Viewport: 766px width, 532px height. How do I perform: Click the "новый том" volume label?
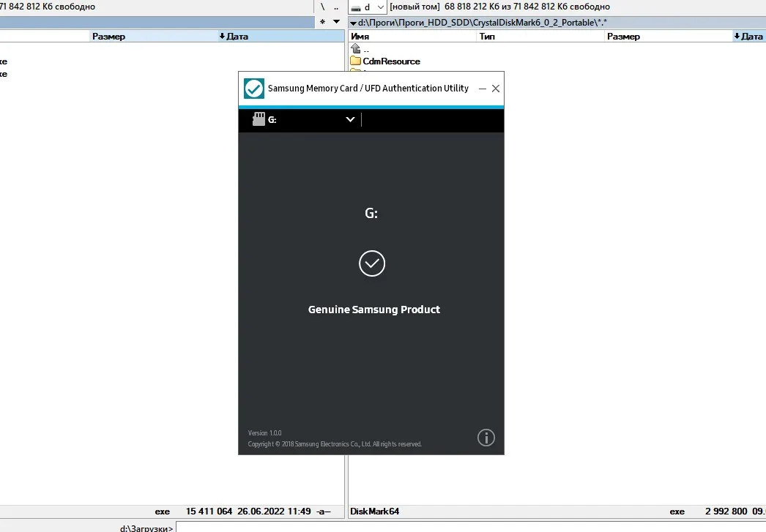414,7
